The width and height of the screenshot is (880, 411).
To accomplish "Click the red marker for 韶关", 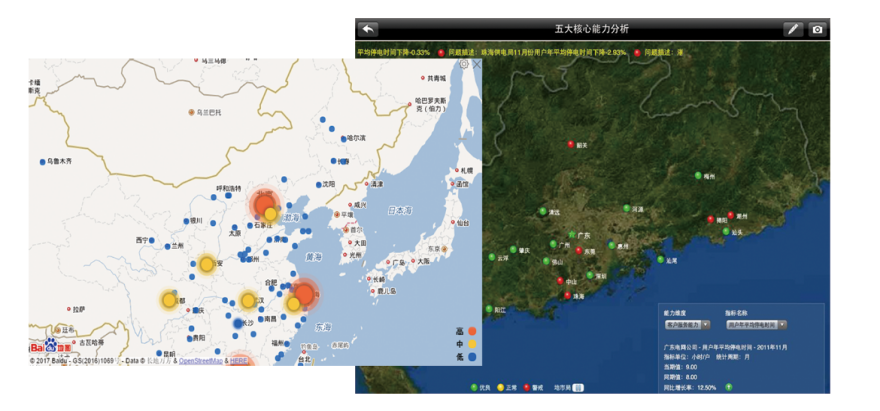I will pos(571,144).
